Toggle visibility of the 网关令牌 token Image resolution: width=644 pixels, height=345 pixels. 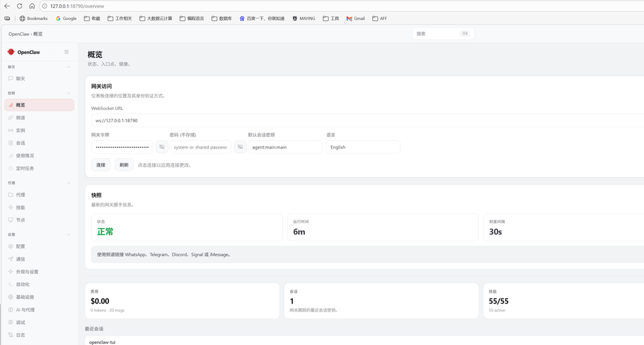tap(162, 147)
